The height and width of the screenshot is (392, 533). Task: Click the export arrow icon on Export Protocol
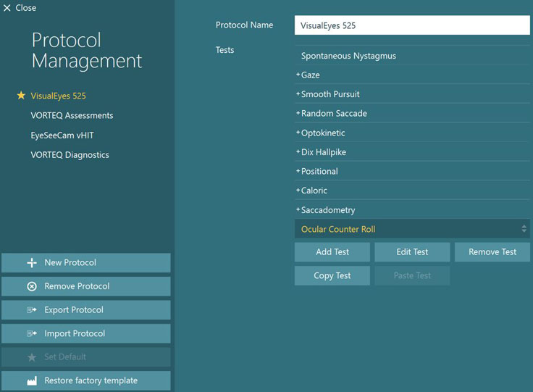(32, 310)
